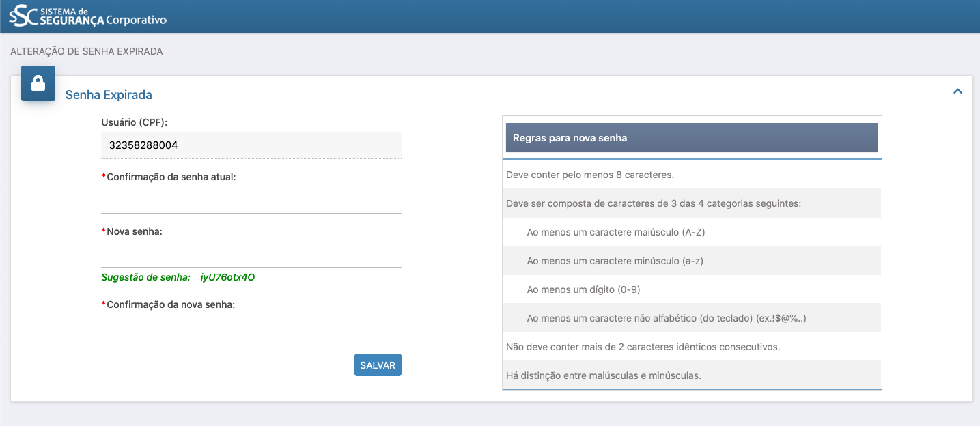980x426 pixels.
Task: Click the Regras para nova senha header
Action: (x=691, y=138)
